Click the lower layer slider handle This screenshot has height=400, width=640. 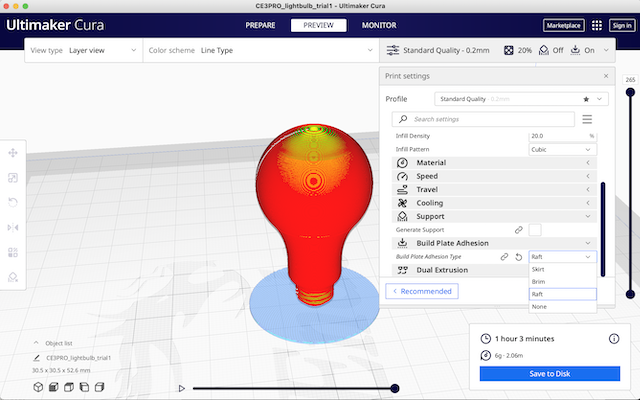[630, 294]
